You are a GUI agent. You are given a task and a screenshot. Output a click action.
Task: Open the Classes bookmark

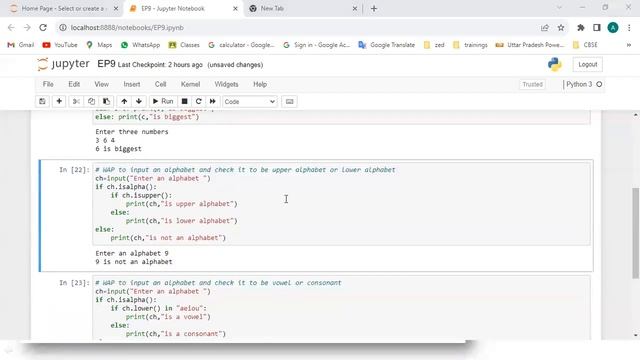point(184,45)
